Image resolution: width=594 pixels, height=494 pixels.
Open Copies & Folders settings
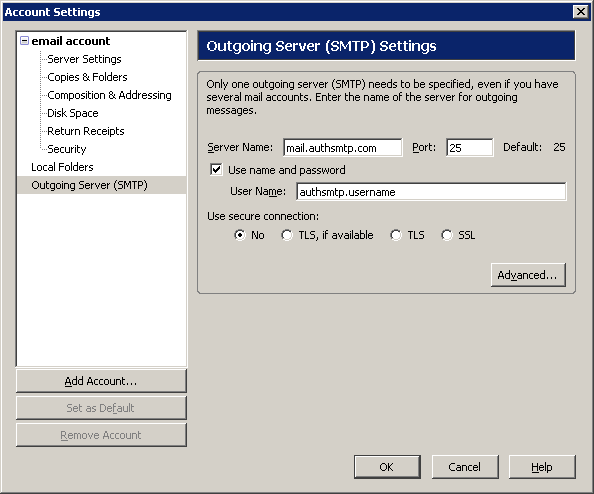click(88, 77)
